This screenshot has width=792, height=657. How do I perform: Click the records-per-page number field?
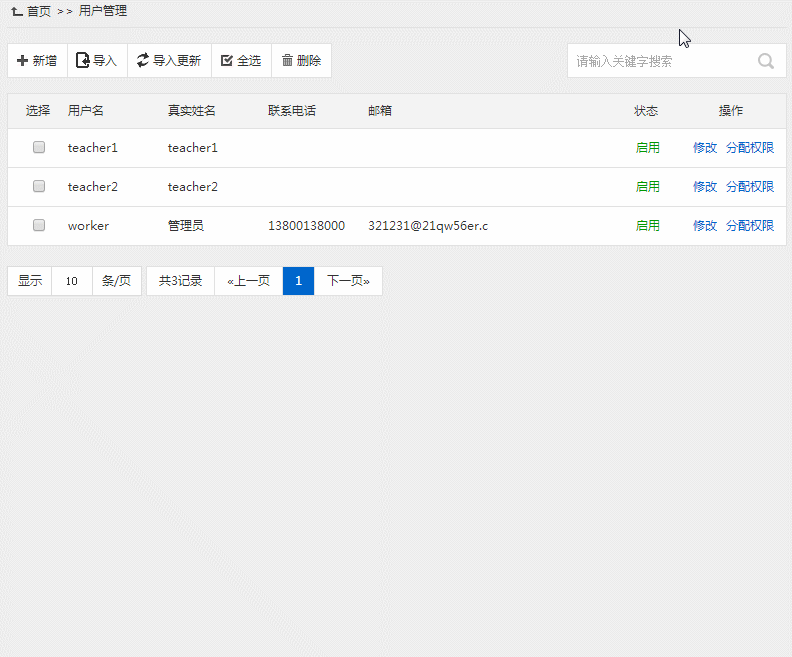72,281
